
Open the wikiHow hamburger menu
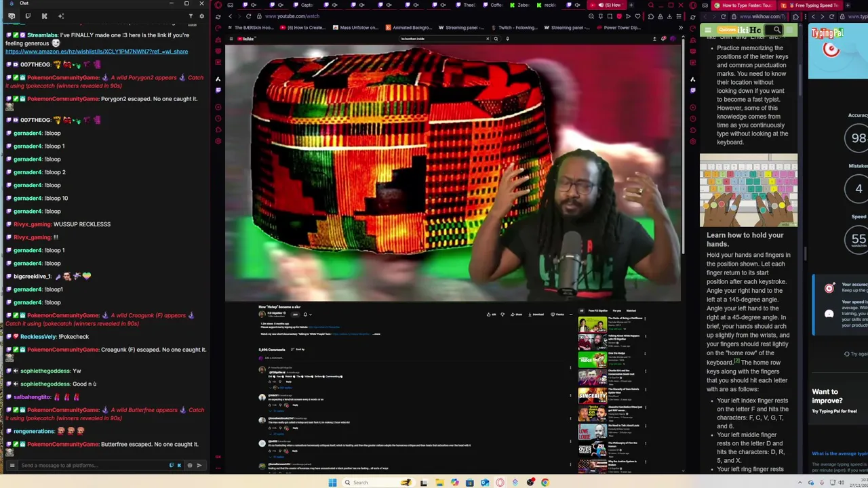pos(708,30)
